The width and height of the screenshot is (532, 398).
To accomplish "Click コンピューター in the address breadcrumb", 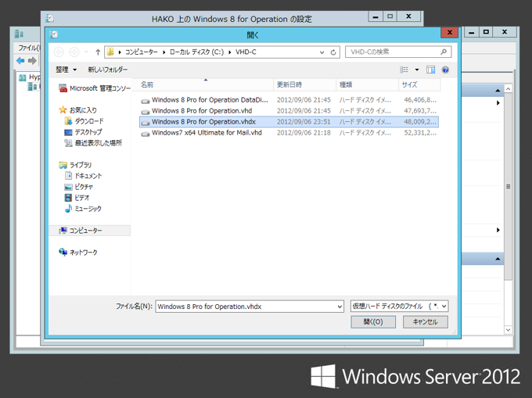I will 142,52.
